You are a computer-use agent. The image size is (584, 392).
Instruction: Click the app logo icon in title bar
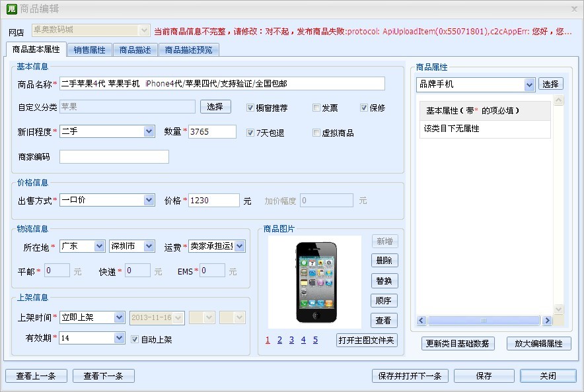[x=11, y=9]
